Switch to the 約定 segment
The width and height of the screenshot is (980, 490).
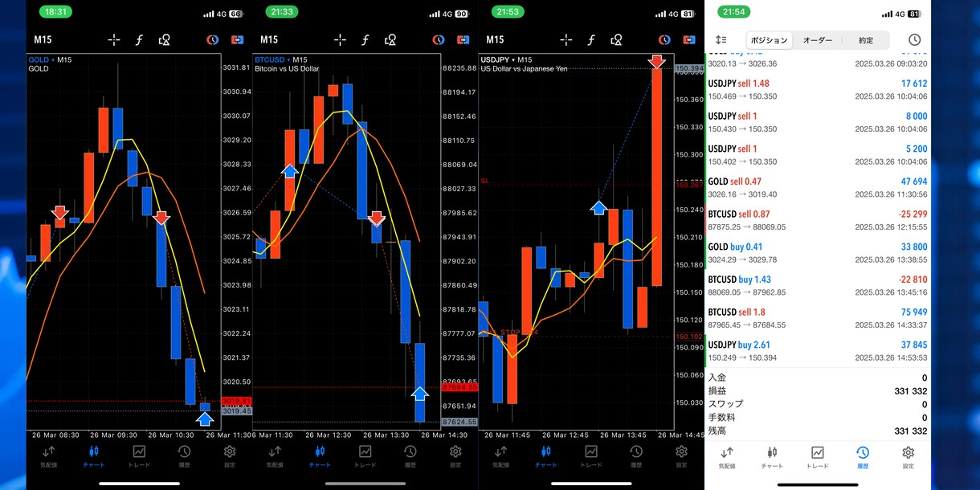[x=866, y=40]
